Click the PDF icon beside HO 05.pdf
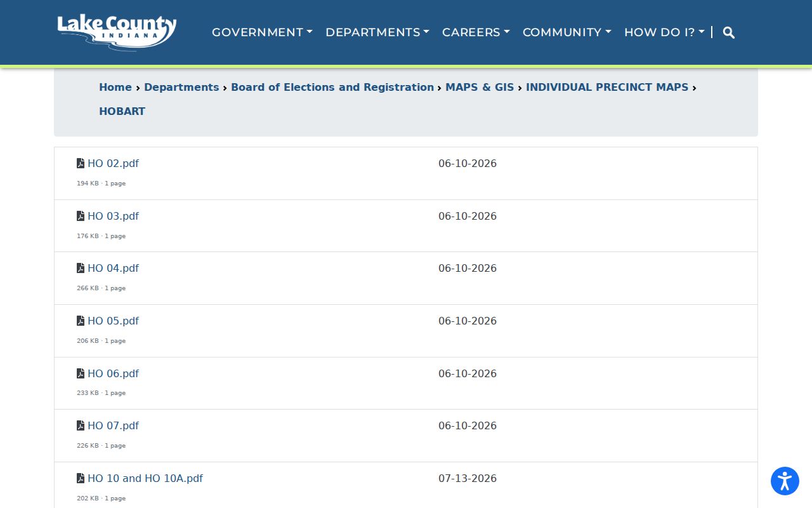The height and width of the screenshot is (508, 812). click(x=81, y=321)
